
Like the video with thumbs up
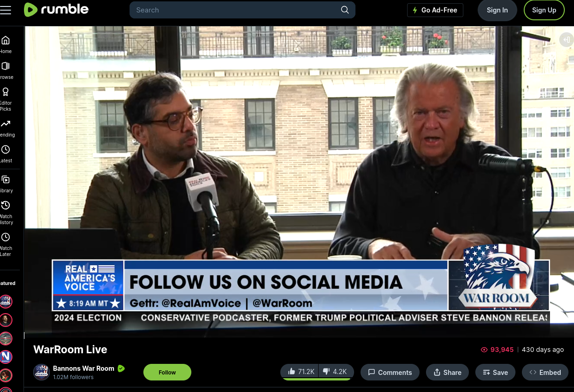(x=300, y=372)
